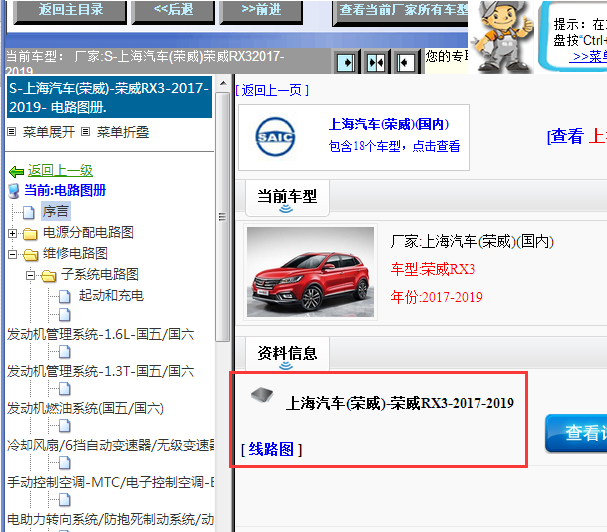The width and height of the screenshot is (607, 532).
Task: Select the 子系统电路图 tree item
Action: [100, 274]
